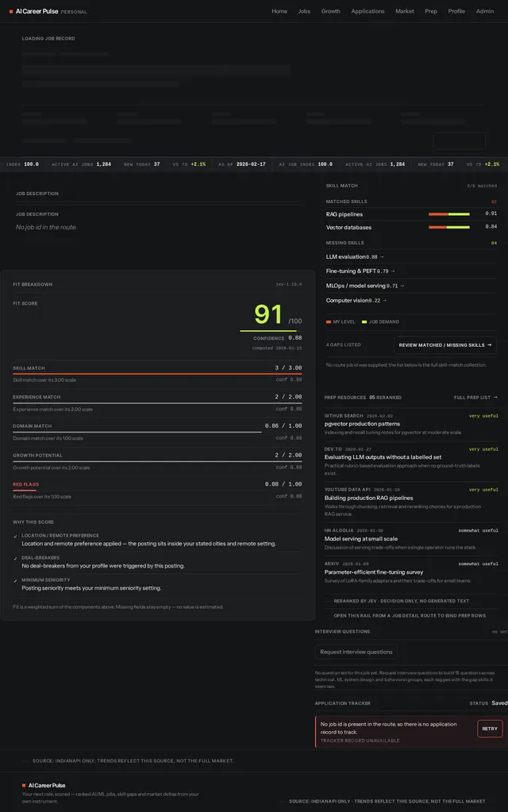
Task: Click the 'computed 2026-02-15' timestamp
Action: click(x=276, y=348)
